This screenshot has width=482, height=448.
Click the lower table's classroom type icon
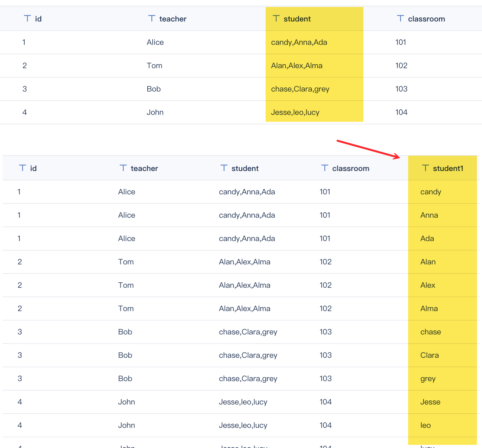tap(325, 168)
